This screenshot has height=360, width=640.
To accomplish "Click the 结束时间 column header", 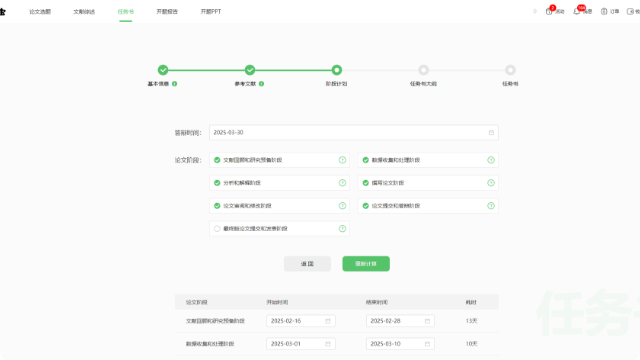I will [377, 302].
